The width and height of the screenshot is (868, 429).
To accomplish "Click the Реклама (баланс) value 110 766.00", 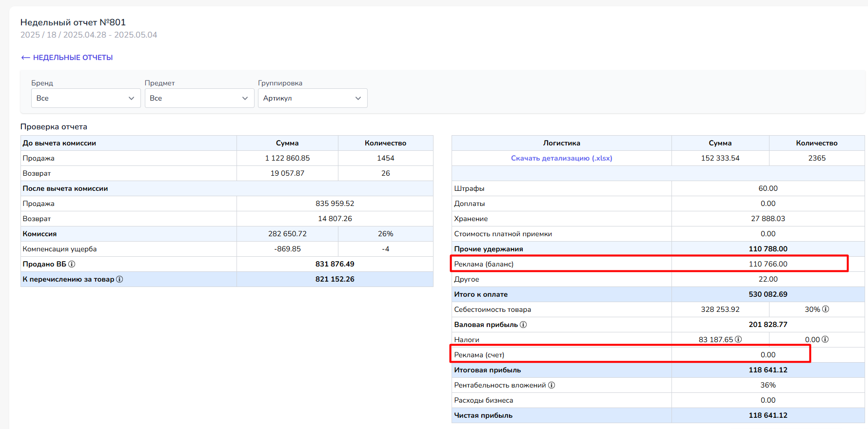I will pyautogui.click(x=768, y=264).
